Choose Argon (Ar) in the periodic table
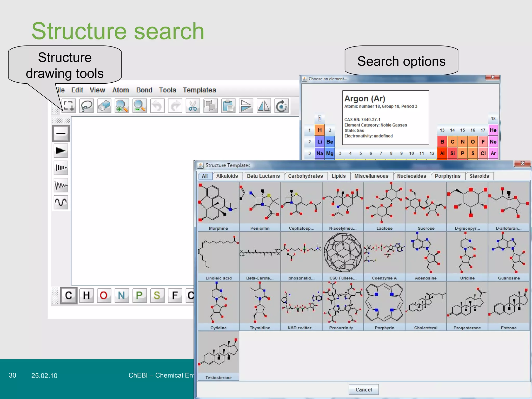This screenshot has height=399, width=532. click(x=493, y=153)
